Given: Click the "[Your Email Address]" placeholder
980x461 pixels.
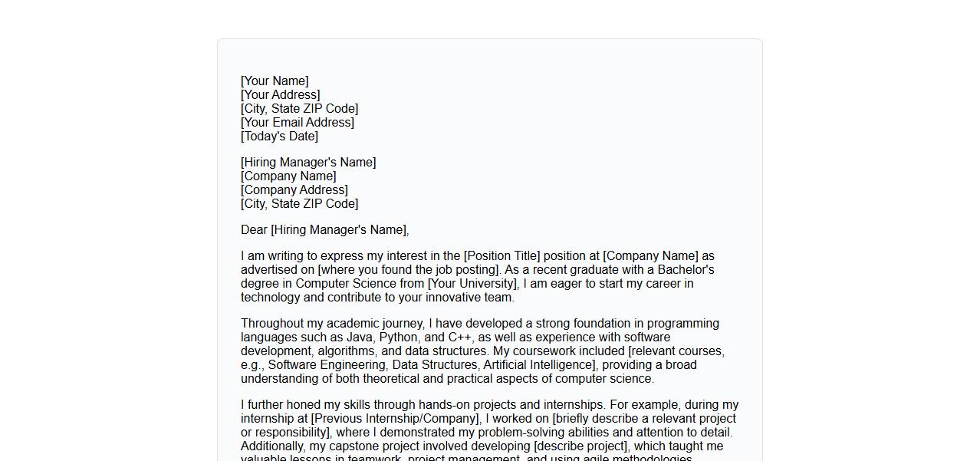Looking at the screenshot, I should pyautogui.click(x=297, y=123).
